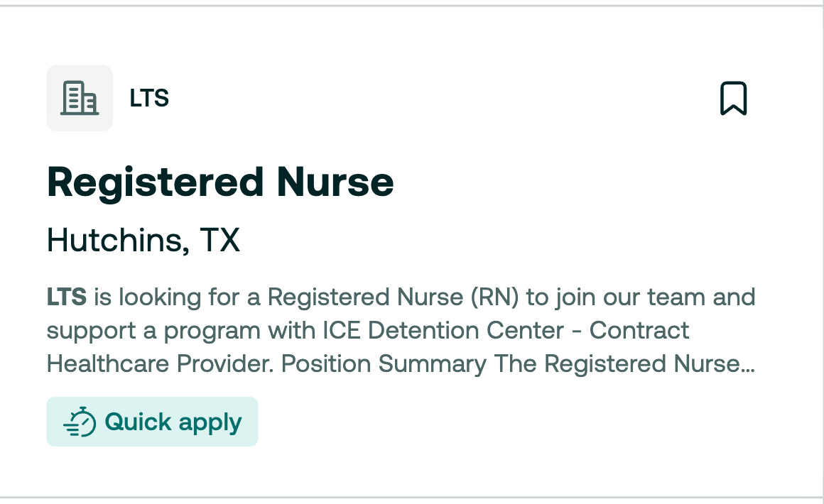Click empty card area right of Quick apply
The width and height of the screenshot is (824, 504).
click(497, 422)
